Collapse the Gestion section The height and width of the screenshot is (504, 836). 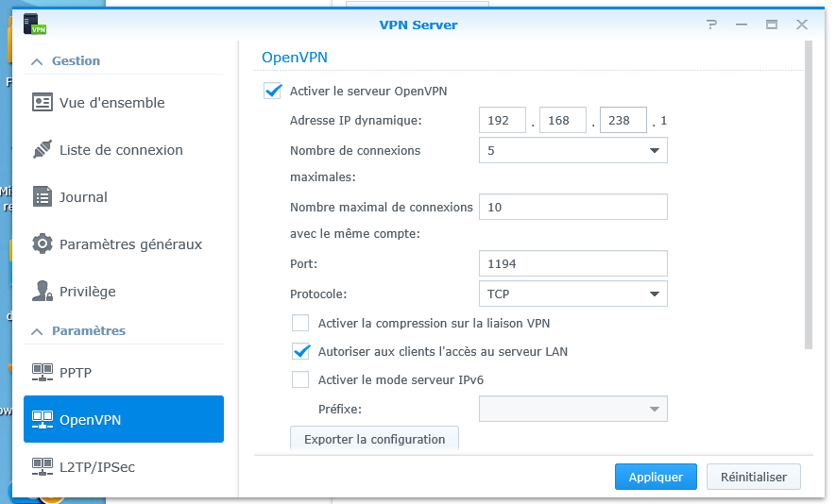[37, 61]
